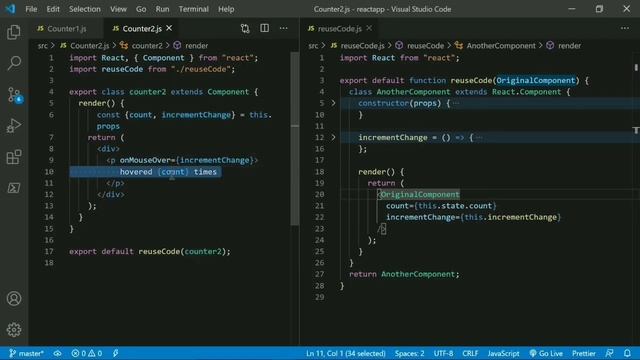Screen dimensions: 640x360
Task: Click 'count={this.state.count}' on line 21
Action: pos(441,206)
